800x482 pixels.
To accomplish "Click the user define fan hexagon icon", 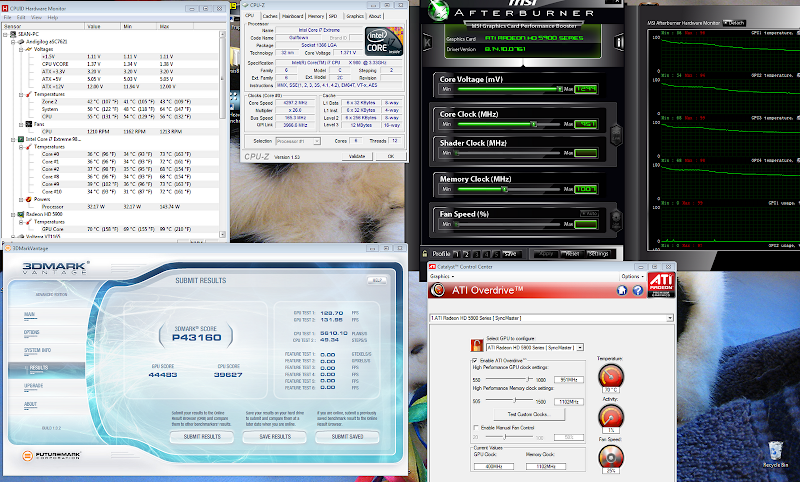I will [x=616, y=221].
